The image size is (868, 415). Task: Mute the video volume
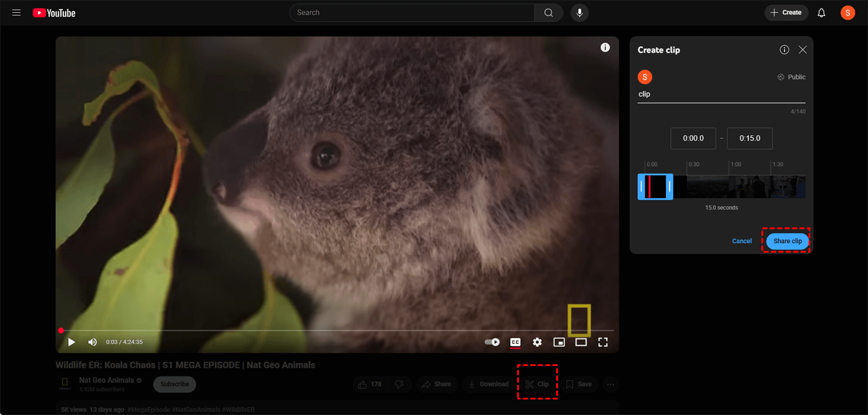[x=92, y=342]
